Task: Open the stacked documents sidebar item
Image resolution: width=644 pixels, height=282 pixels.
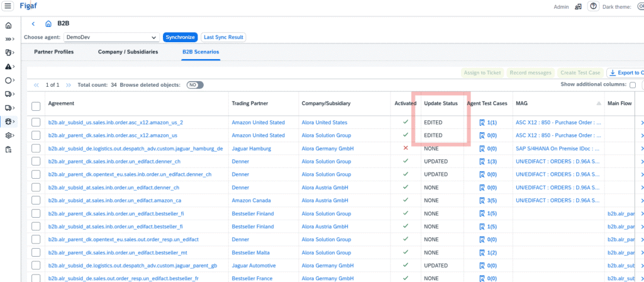Action: point(9,53)
